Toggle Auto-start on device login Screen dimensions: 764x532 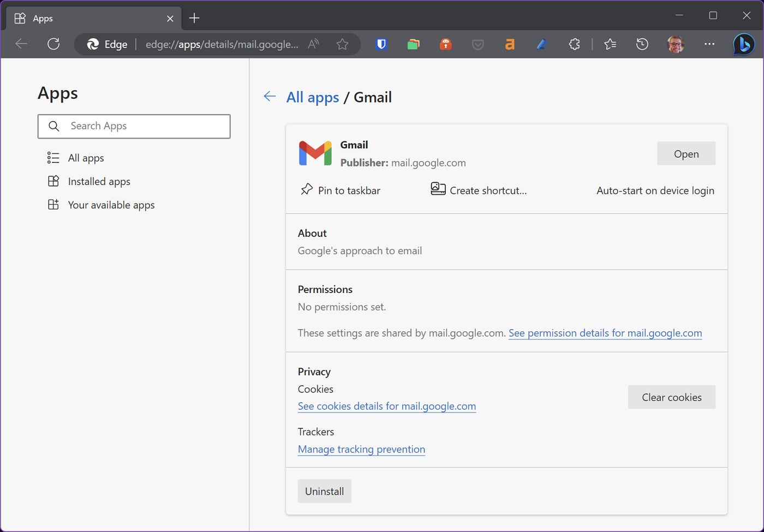pos(655,190)
